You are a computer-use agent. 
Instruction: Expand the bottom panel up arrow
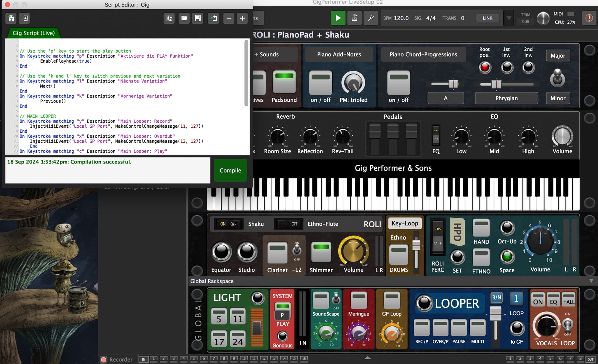coord(368,358)
